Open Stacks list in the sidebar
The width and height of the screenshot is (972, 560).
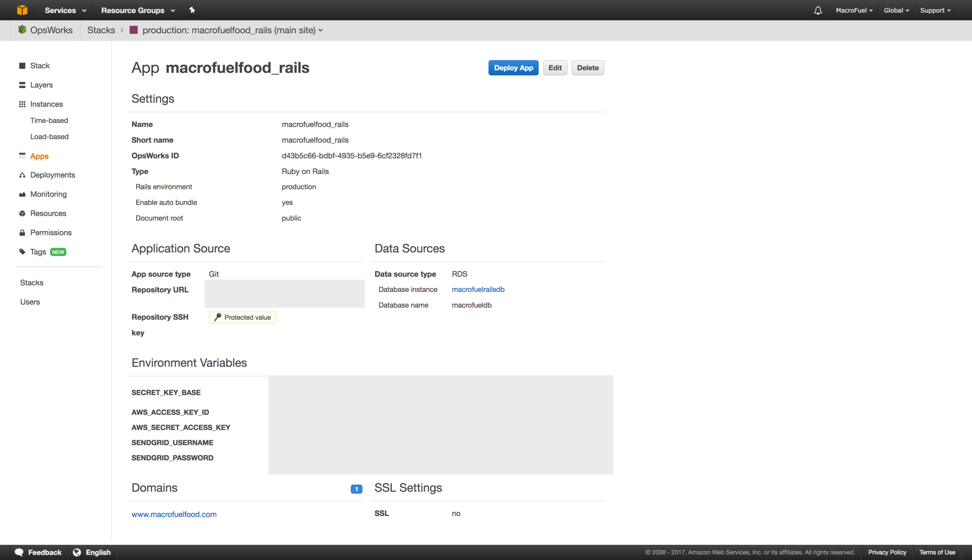pyautogui.click(x=32, y=283)
